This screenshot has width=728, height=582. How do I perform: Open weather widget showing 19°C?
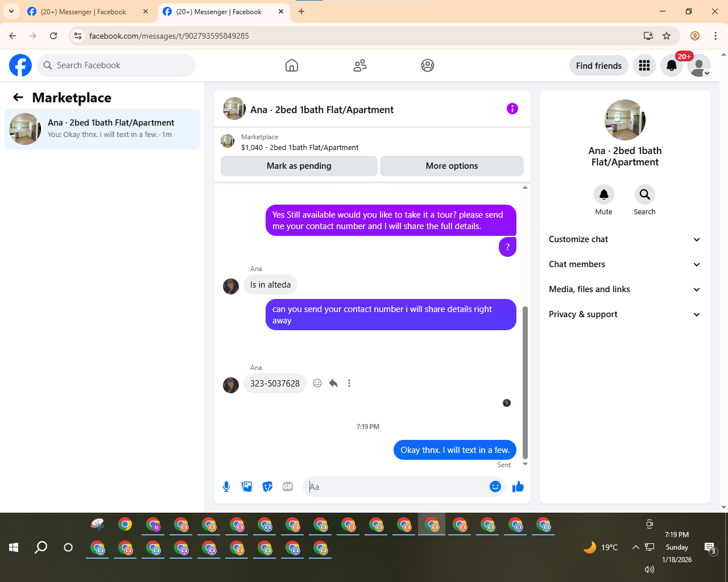[x=601, y=547]
